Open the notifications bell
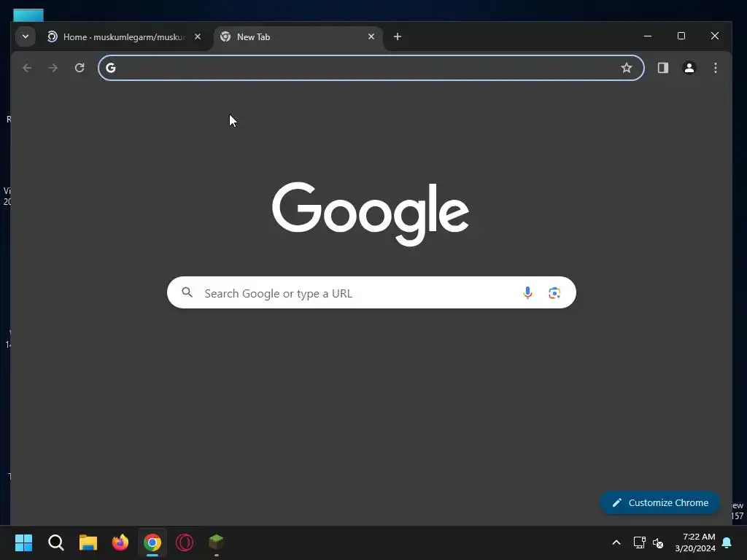 coord(727,542)
